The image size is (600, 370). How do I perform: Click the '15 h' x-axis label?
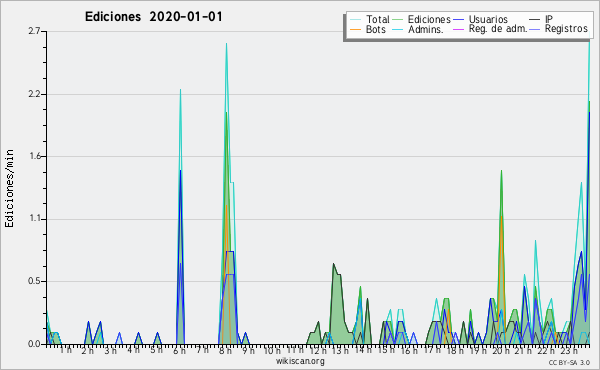click(386, 351)
